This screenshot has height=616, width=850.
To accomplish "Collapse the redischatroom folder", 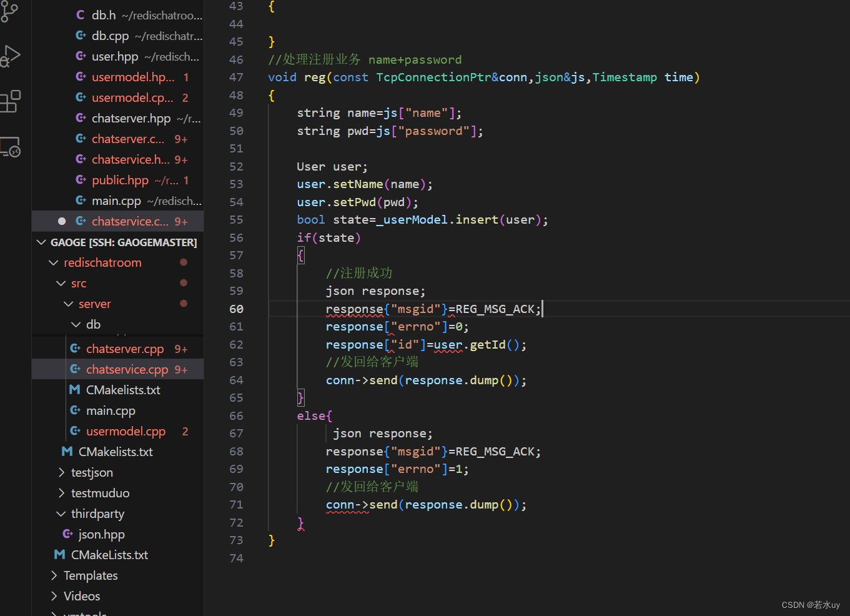I will 54,262.
